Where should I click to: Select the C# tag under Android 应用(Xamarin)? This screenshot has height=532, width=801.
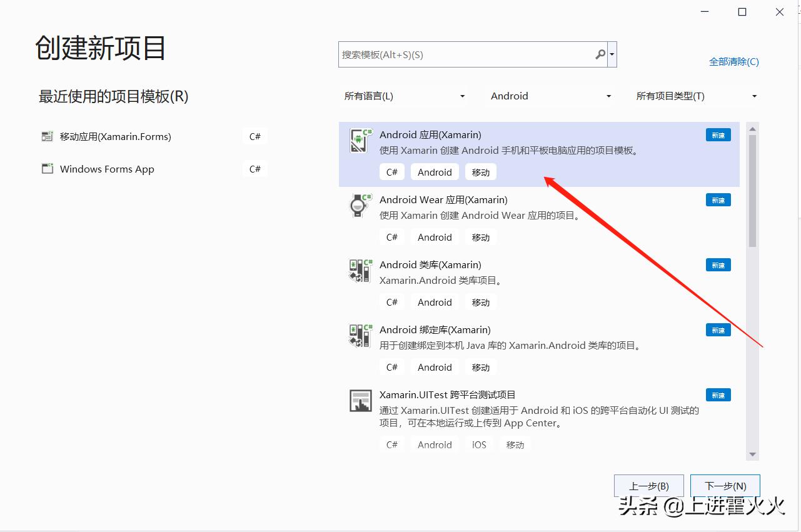[391, 171]
